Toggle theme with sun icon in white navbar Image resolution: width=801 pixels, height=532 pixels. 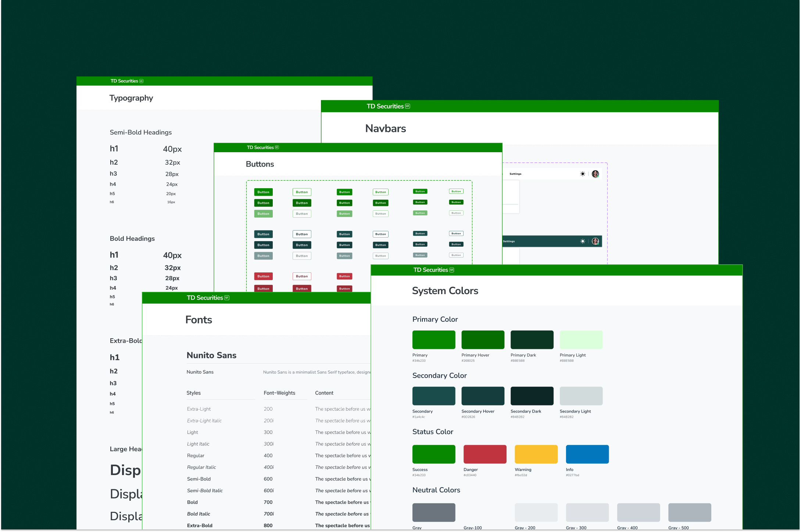point(583,174)
